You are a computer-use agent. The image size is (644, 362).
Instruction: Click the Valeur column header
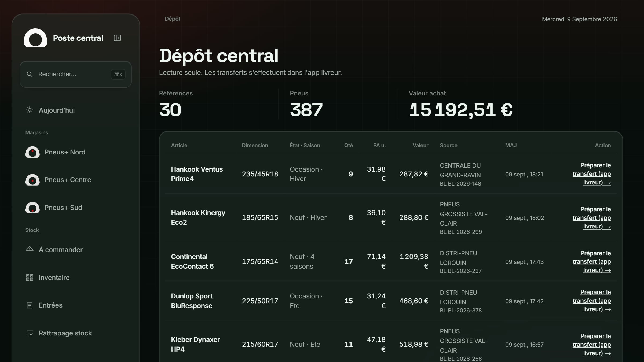420,145
